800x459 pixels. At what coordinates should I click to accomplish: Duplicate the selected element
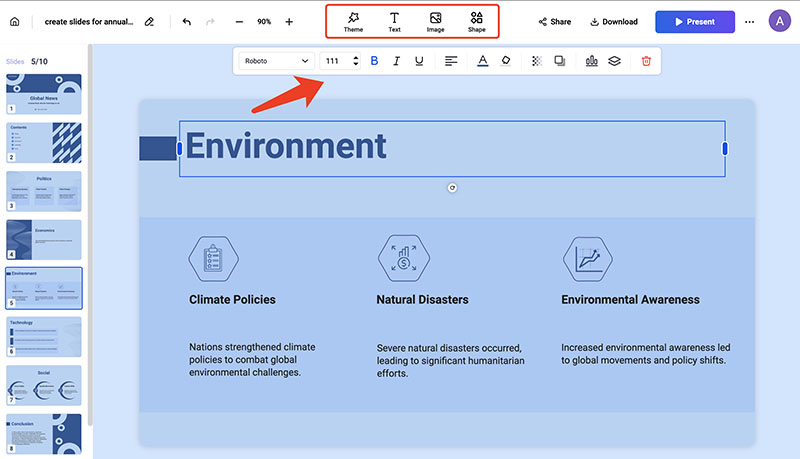[x=560, y=61]
